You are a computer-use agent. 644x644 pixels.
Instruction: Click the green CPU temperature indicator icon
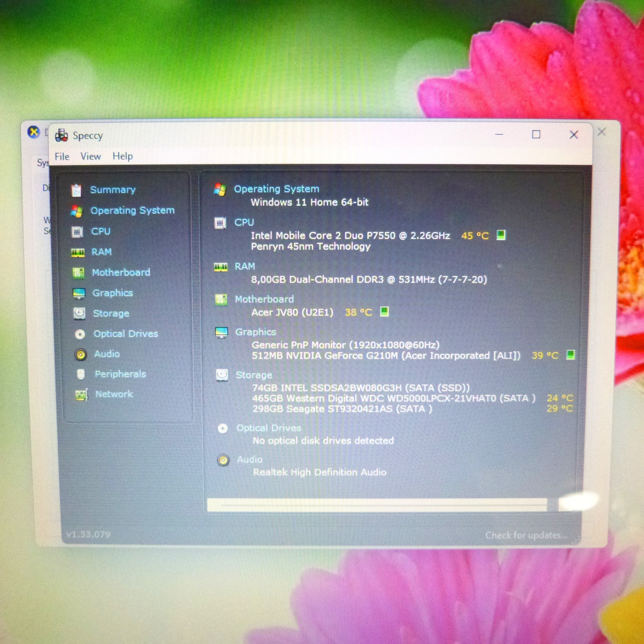pos(501,235)
